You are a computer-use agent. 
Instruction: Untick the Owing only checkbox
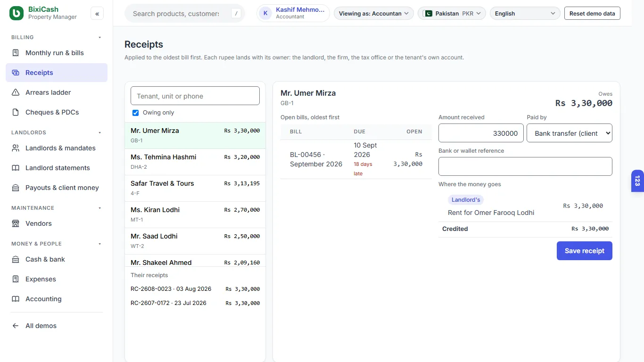(136, 113)
